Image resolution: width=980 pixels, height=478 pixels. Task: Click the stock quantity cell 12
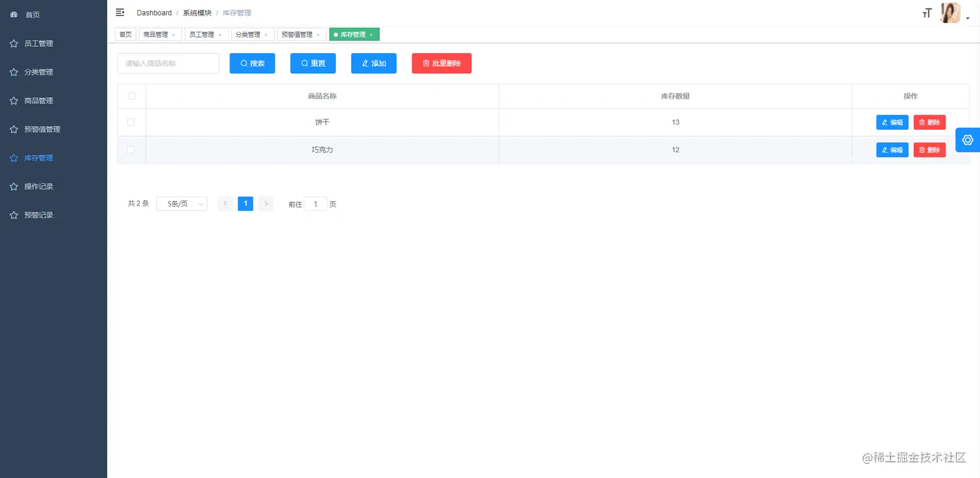pyautogui.click(x=675, y=150)
